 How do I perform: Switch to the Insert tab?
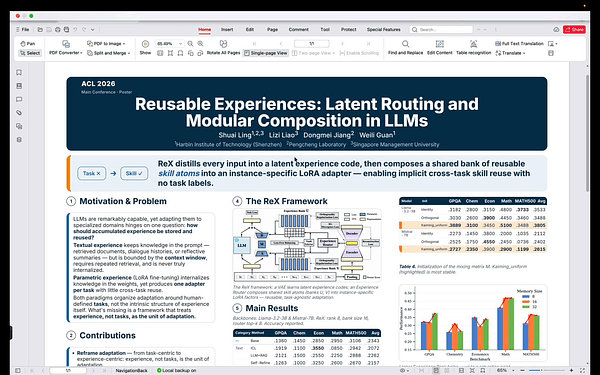point(227,29)
